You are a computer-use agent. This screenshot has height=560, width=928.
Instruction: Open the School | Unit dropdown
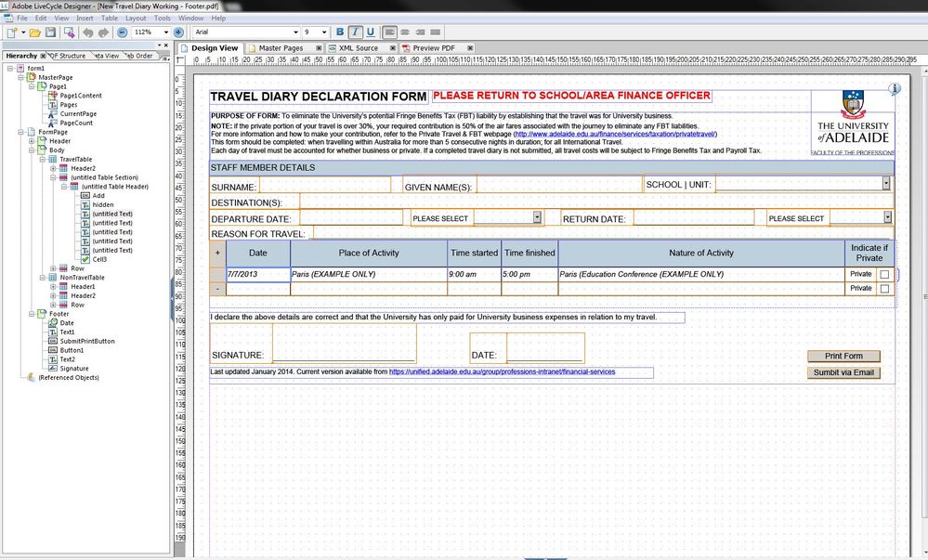coord(886,184)
